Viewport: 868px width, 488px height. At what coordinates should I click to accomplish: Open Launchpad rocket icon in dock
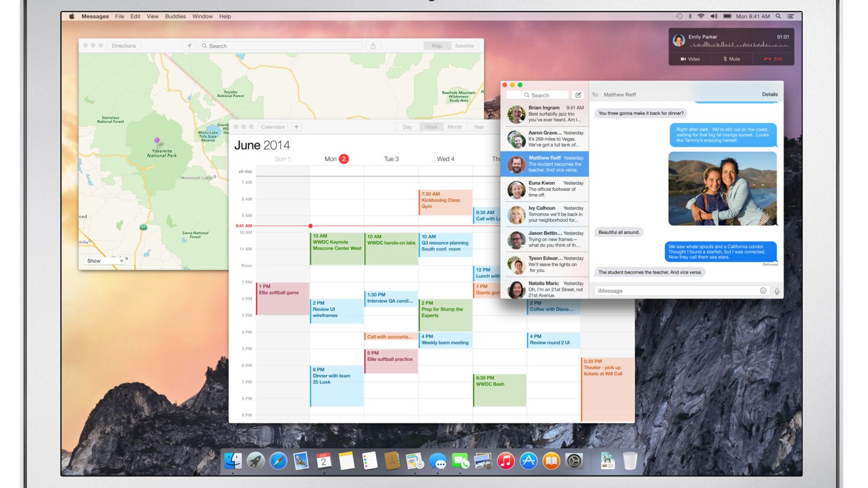point(256,461)
